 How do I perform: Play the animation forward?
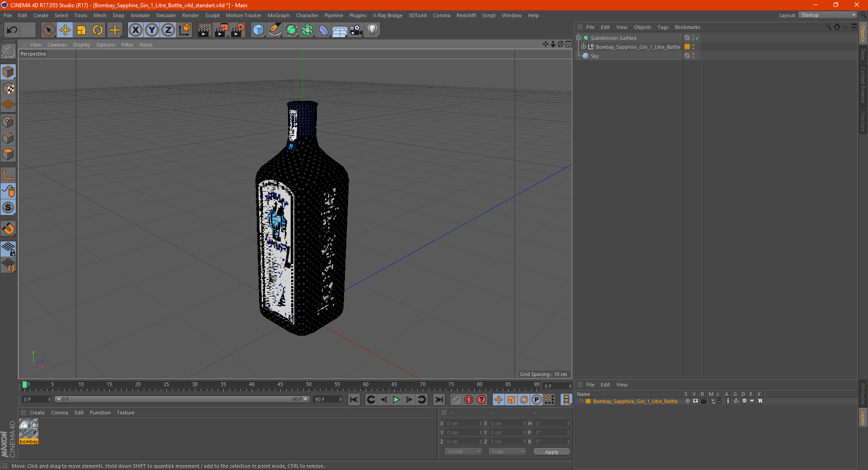click(396, 399)
